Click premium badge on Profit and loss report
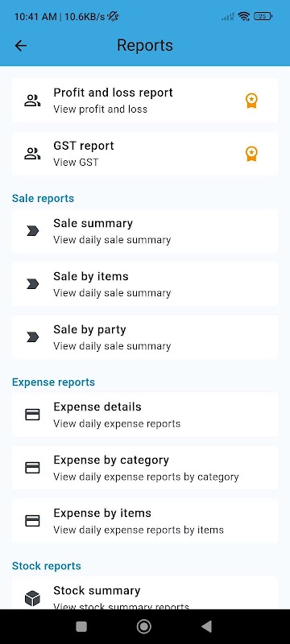 (x=251, y=101)
